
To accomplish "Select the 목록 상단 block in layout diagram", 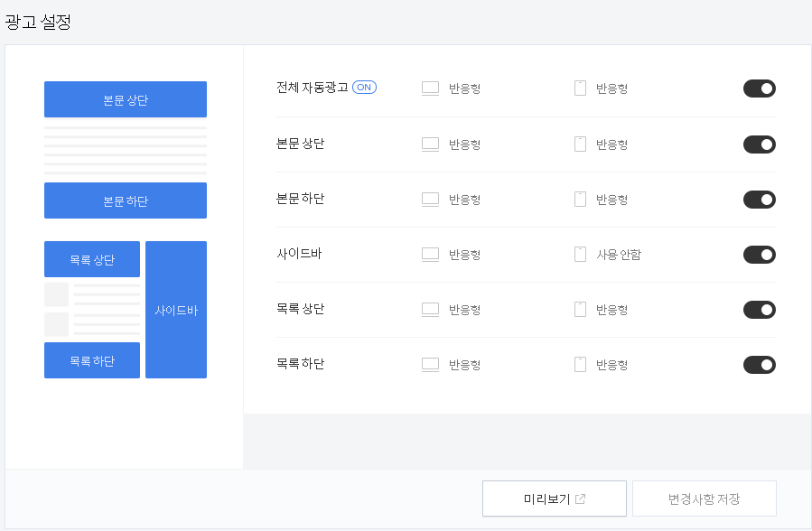I will [91, 259].
